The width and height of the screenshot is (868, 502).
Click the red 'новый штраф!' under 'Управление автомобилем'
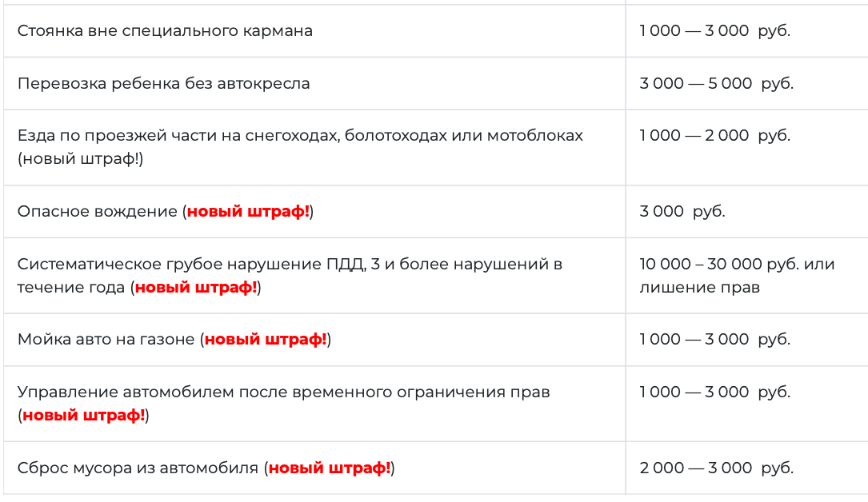click(x=83, y=415)
